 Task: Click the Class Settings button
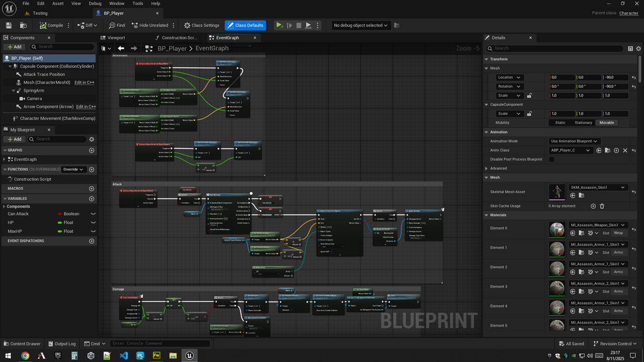click(202, 25)
